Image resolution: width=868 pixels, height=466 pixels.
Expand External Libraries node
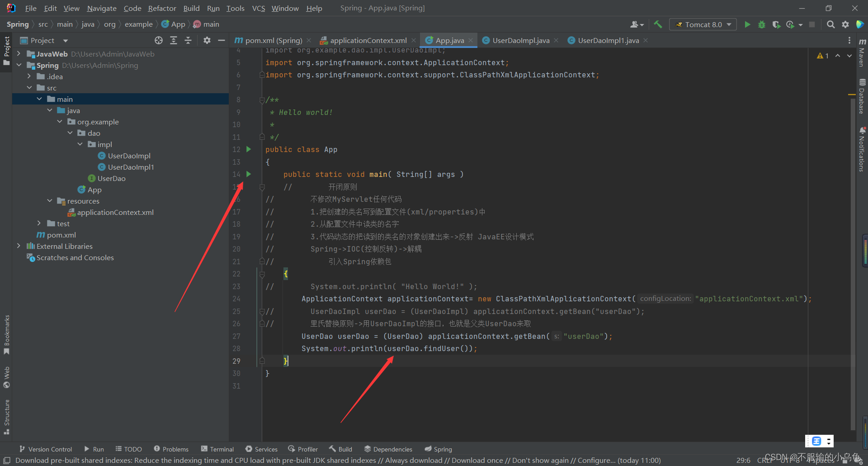pyautogui.click(x=19, y=246)
